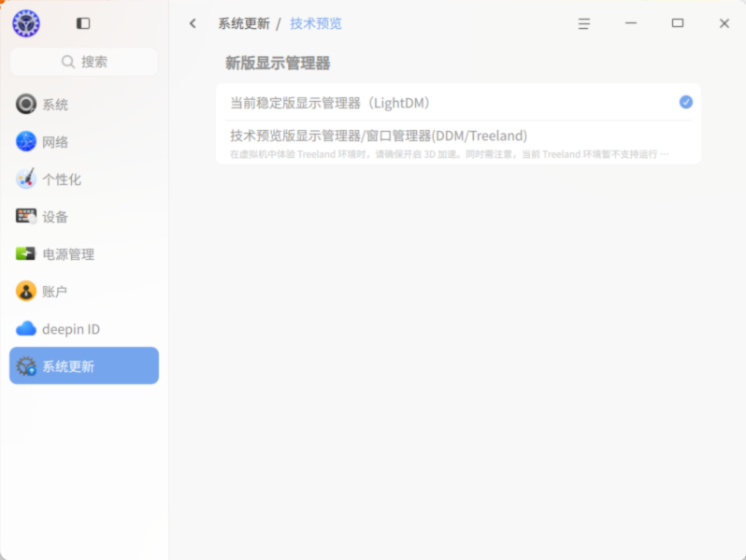This screenshot has height=560, width=746.
Task: Click the 账户 user icon
Action: [25, 291]
